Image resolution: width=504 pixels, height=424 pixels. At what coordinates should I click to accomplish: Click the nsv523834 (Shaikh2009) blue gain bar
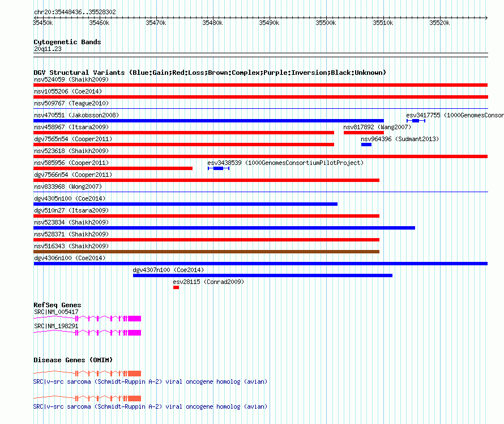(224, 228)
